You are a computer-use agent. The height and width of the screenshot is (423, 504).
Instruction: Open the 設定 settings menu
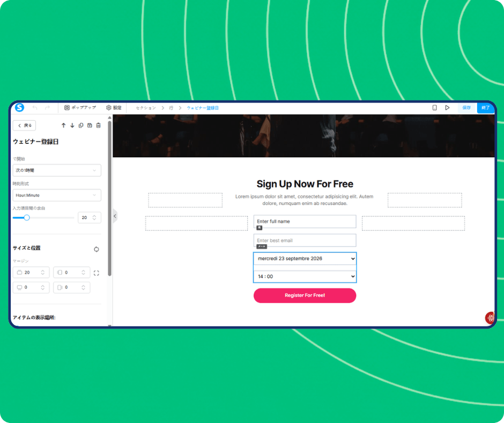pyautogui.click(x=114, y=108)
